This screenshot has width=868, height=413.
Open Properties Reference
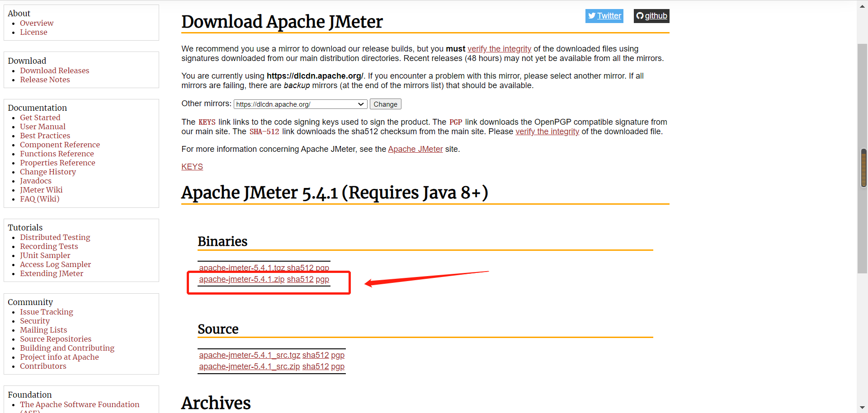(57, 163)
